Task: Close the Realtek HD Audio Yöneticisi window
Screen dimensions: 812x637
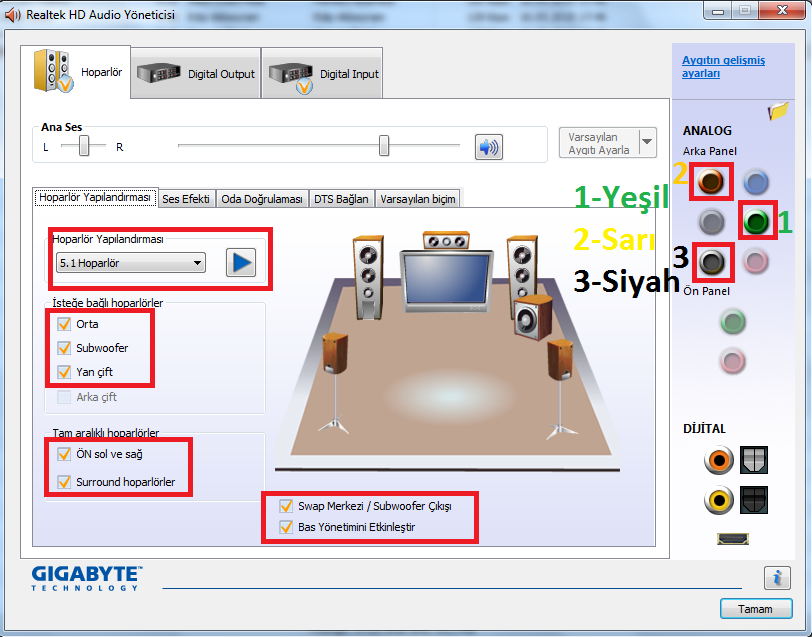Action: coord(782,11)
